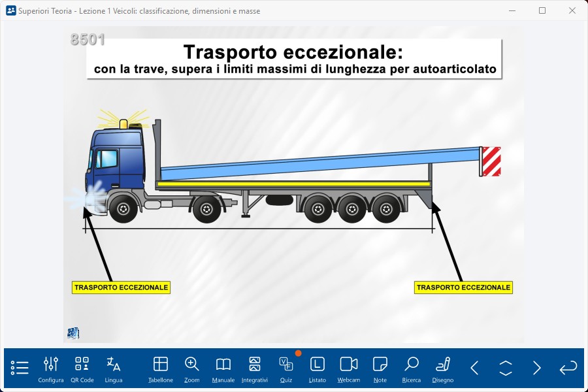Change language with Lingua

pyautogui.click(x=114, y=368)
